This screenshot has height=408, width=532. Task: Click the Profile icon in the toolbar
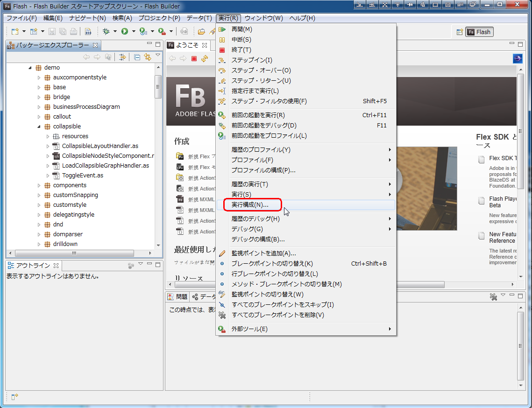pos(143,32)
